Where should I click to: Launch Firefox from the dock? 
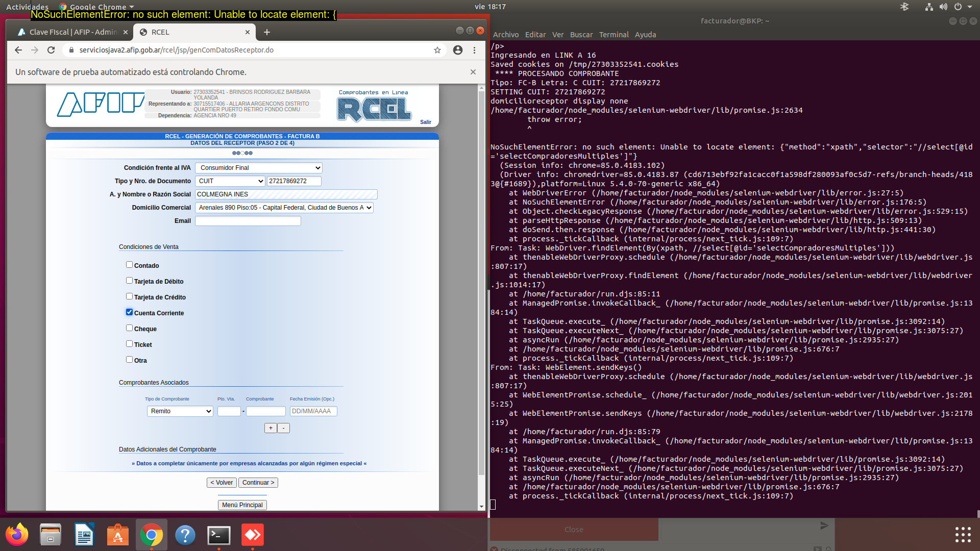tap(17, 535)
